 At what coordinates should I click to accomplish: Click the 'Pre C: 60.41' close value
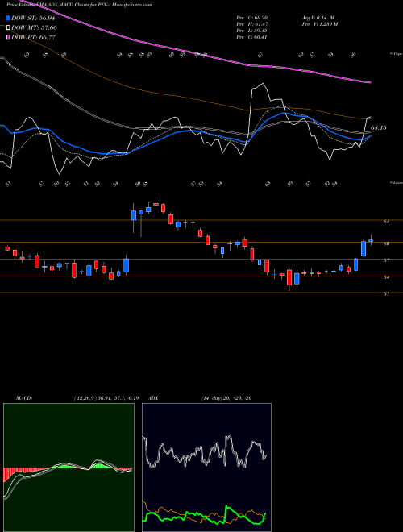pos(252,37)
